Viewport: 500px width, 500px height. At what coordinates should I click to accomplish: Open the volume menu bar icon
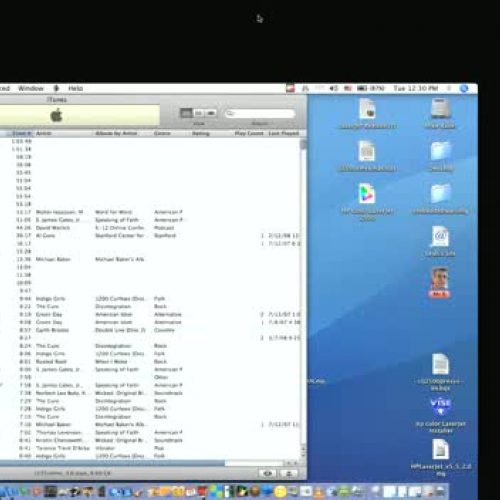(x=333, y=88)
